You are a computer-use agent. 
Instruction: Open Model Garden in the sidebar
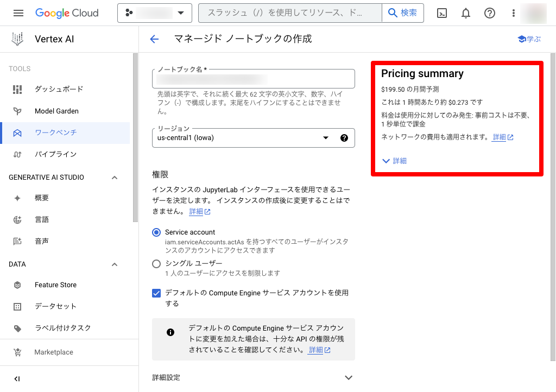pyautogui.click(x=56, y=111)
